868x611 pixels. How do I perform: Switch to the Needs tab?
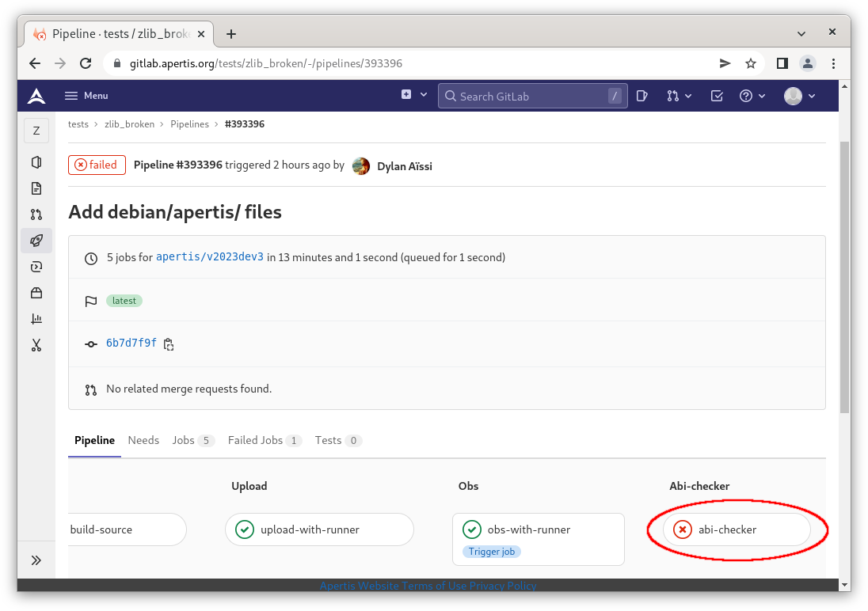coord(143,441)
